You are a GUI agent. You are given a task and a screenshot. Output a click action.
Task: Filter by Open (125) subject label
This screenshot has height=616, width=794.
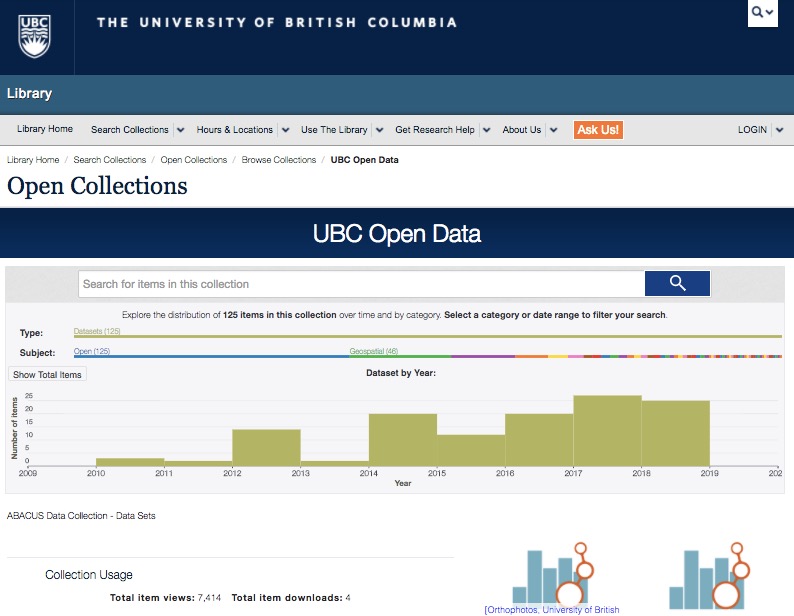[92, 351]
